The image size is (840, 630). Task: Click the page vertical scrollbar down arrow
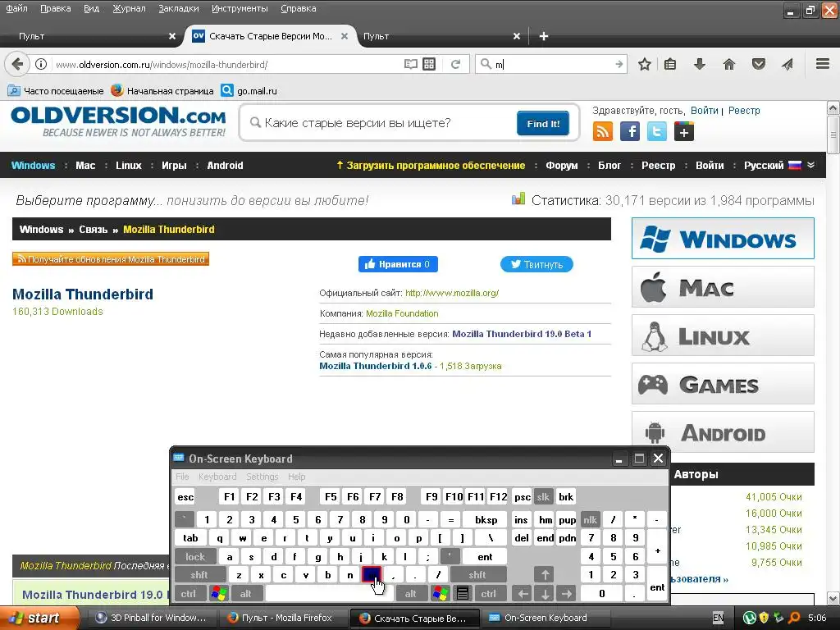(833, 598)
